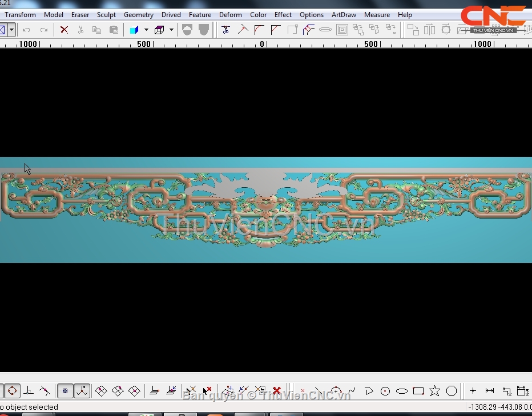Click the Copy pages icon
The image size is (532, 416).
[96, 30]
